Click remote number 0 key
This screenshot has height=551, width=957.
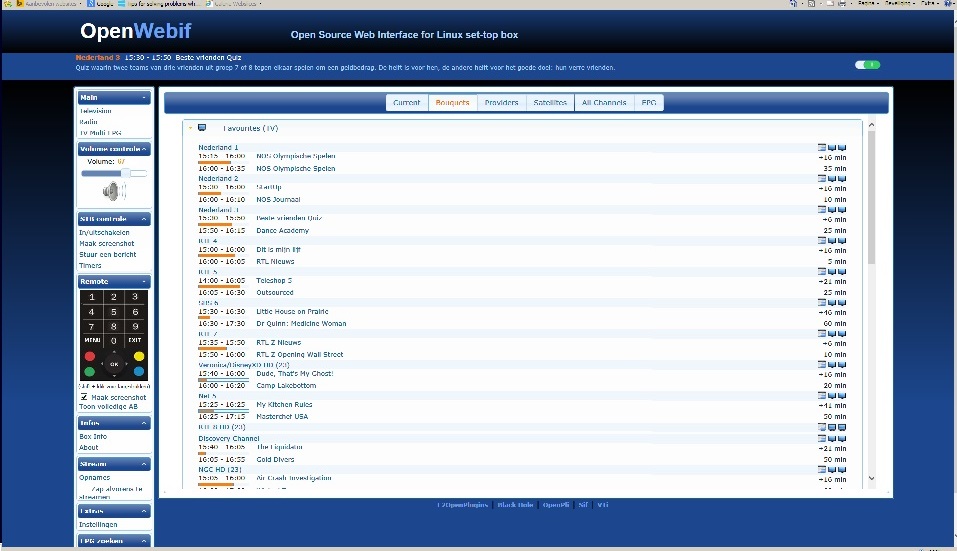coord(114,340)
